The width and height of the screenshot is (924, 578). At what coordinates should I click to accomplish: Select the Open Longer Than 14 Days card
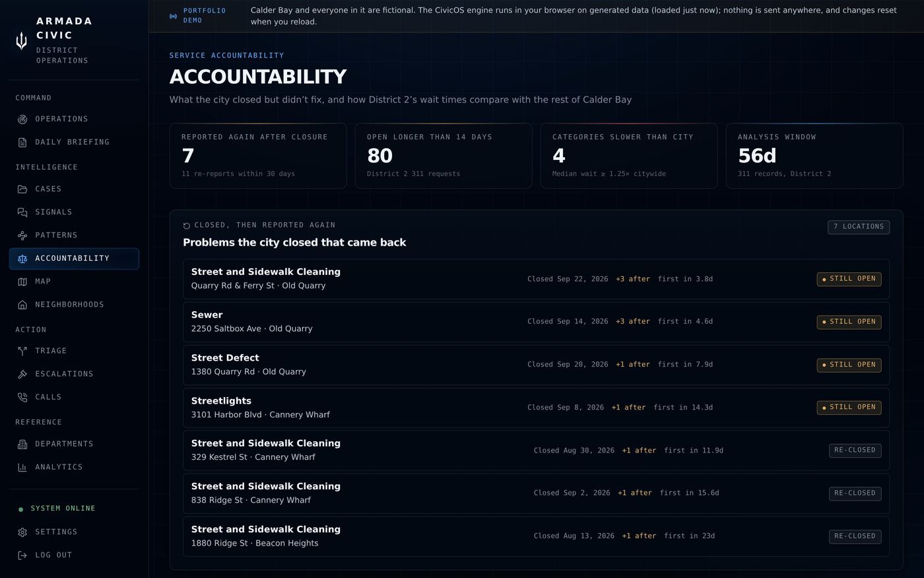pos(444,156)
